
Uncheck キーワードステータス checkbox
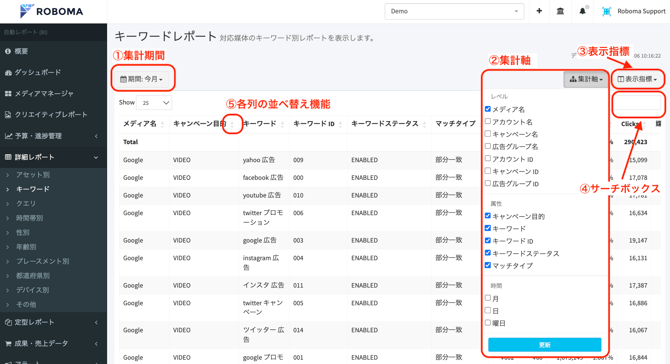point(488,253)
